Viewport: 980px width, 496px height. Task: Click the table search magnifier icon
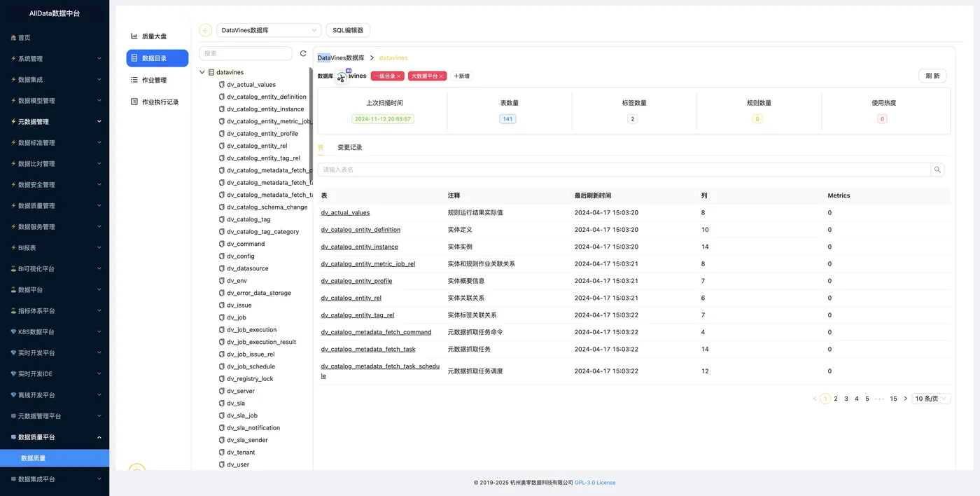click(937, 170)
